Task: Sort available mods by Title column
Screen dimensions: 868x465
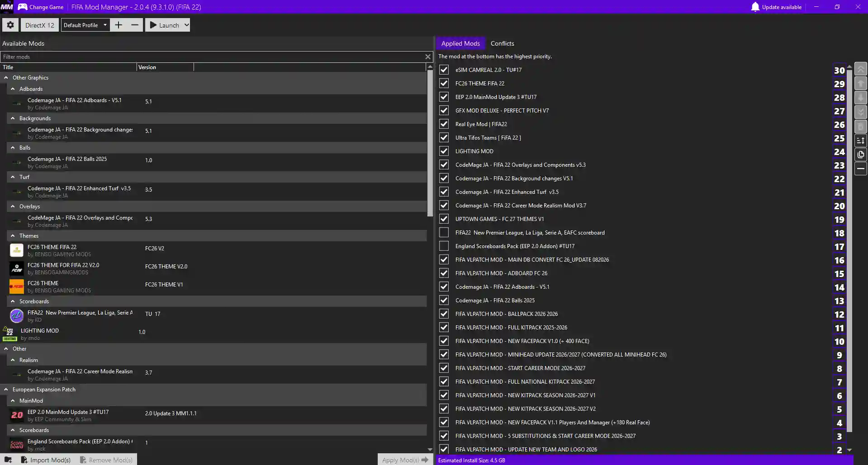Action: (x=68, y=67)
